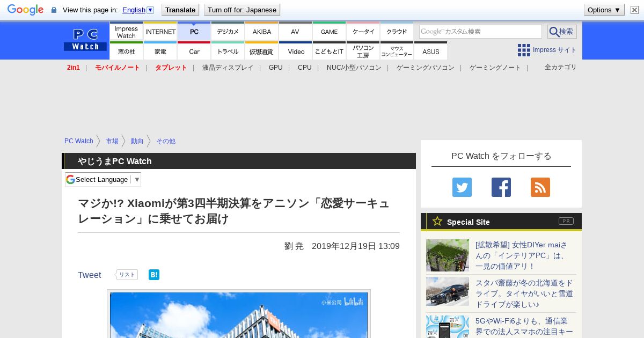Click the Hatena bookmark B! icon

click(x=154, y=275)
